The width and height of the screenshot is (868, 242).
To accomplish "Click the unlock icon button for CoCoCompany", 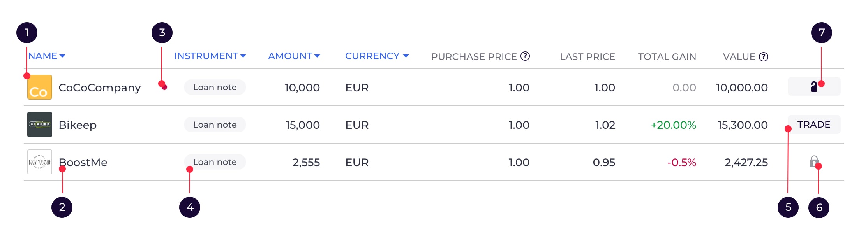I will (x=814, y=86).
